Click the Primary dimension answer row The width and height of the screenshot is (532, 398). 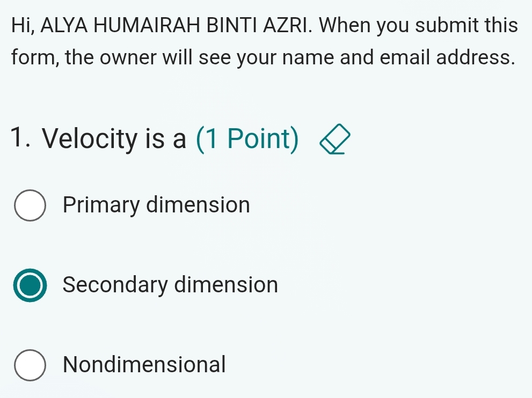click(x=134, y=204)
